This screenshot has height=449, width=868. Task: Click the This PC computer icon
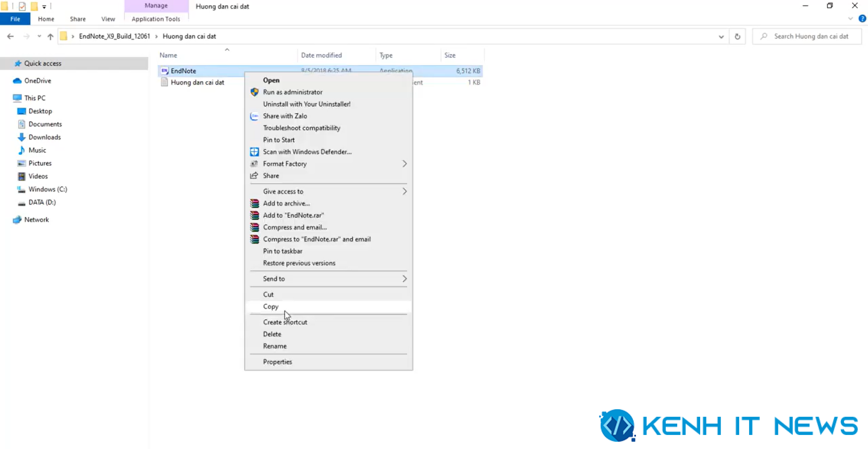[17, 98]
